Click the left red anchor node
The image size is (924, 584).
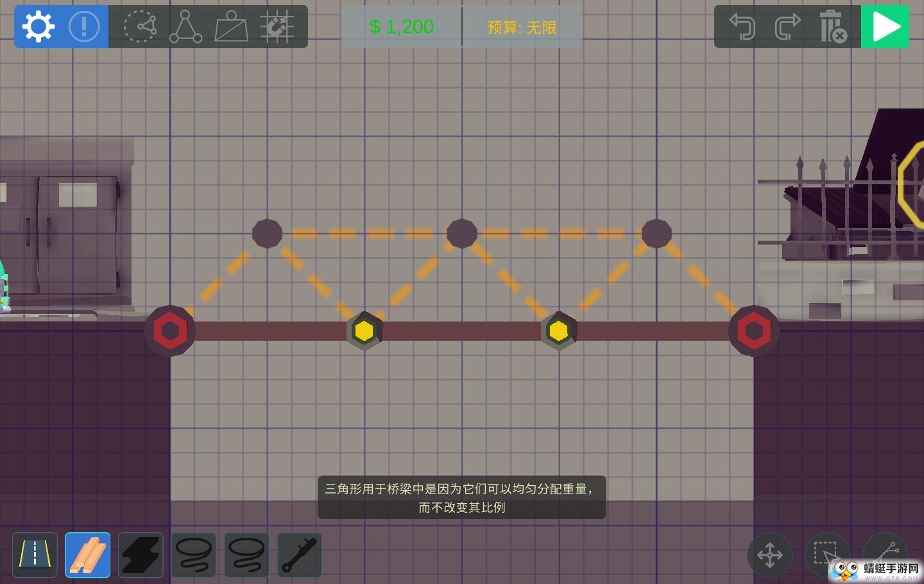tap(170, 331)
